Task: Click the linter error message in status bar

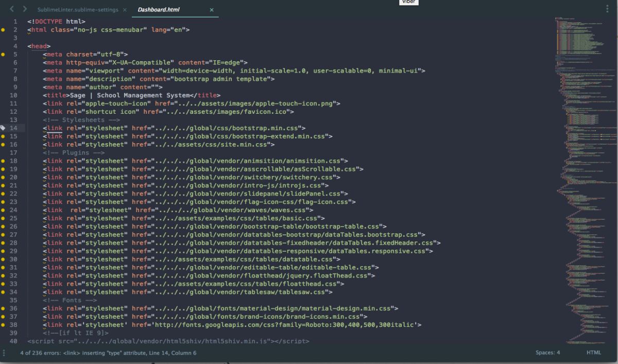Action: tap(108, 353)
